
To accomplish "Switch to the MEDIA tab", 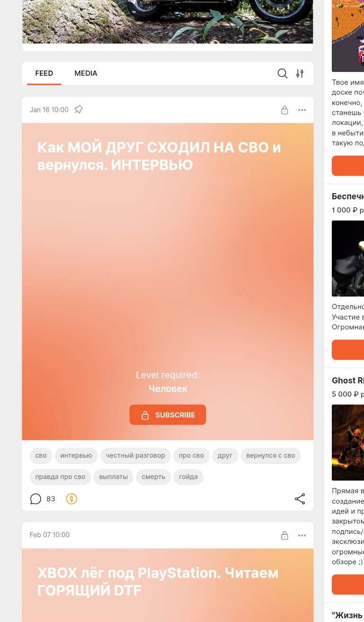I will pyautogui.click(x=86, y=73).
